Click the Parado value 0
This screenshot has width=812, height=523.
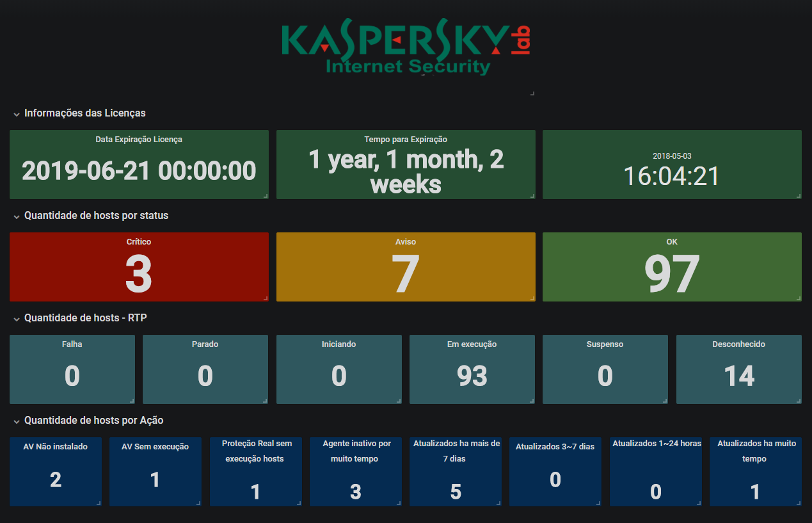pyautogui.click(x=205, y=376)
